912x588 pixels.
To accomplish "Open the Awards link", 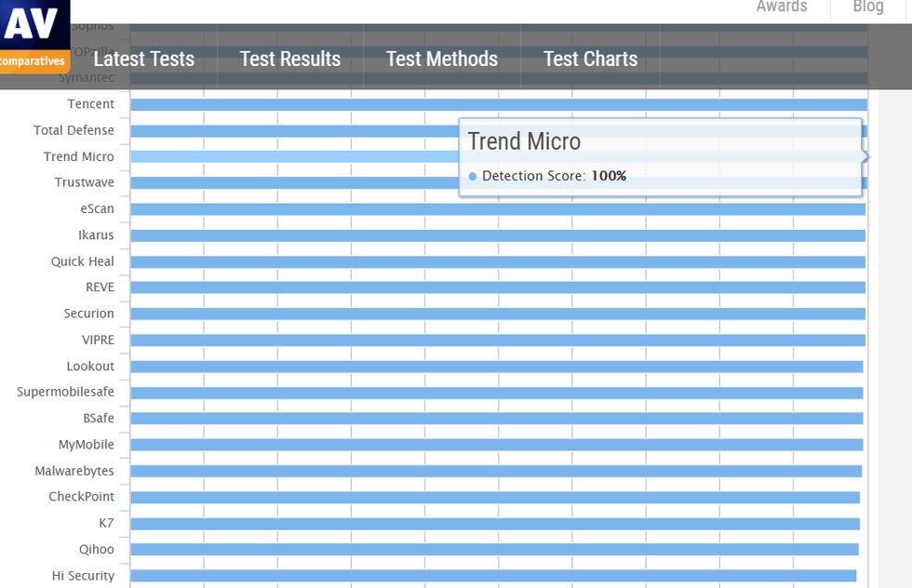I will pyautogui.click(x=782, y=7).
